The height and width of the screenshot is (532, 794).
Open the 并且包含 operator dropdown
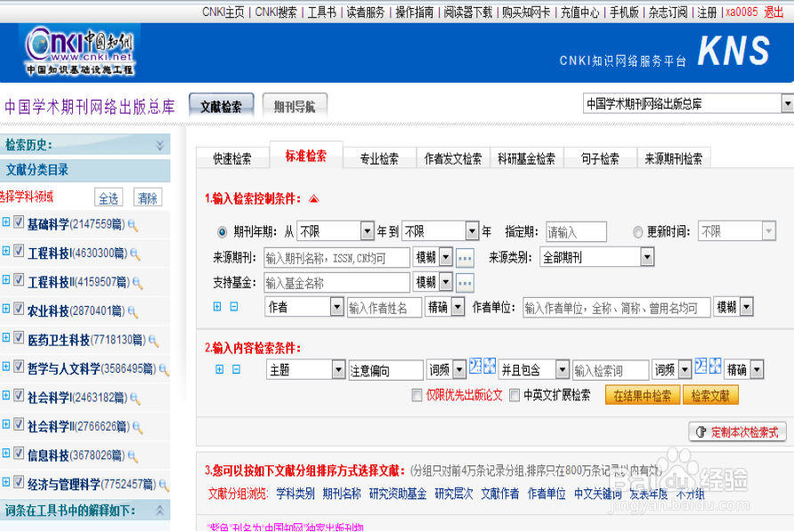534,370
